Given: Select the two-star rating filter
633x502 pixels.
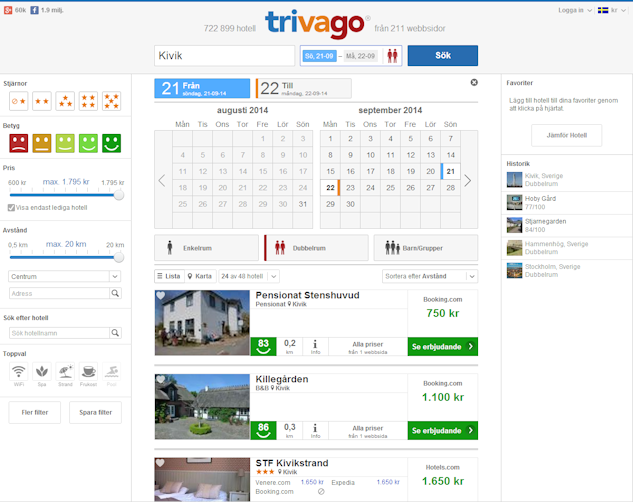Looking at the screenshot, I should (x=42, y=101).
